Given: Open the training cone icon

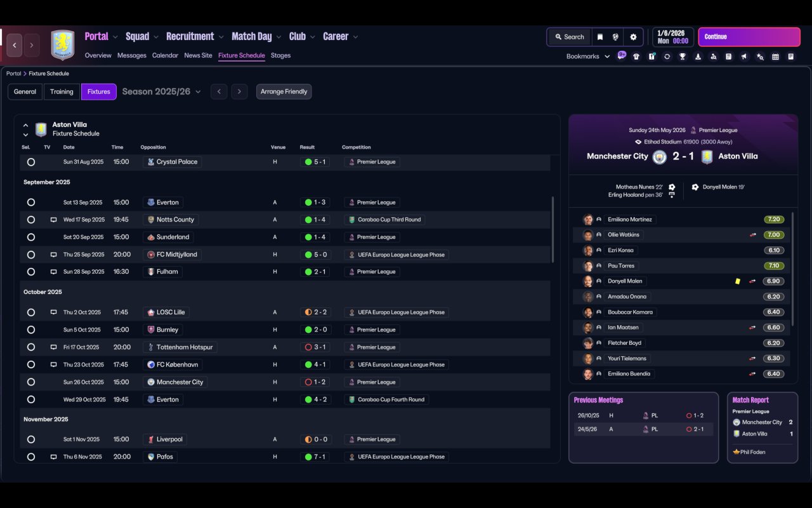Looking at the screenshot, I should pos(698,57).
